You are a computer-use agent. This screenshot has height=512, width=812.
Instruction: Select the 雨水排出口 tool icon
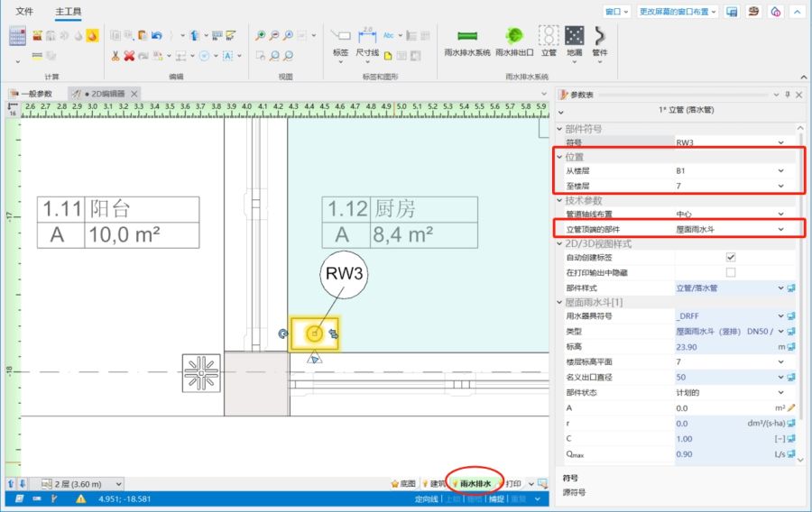[514, 36]
